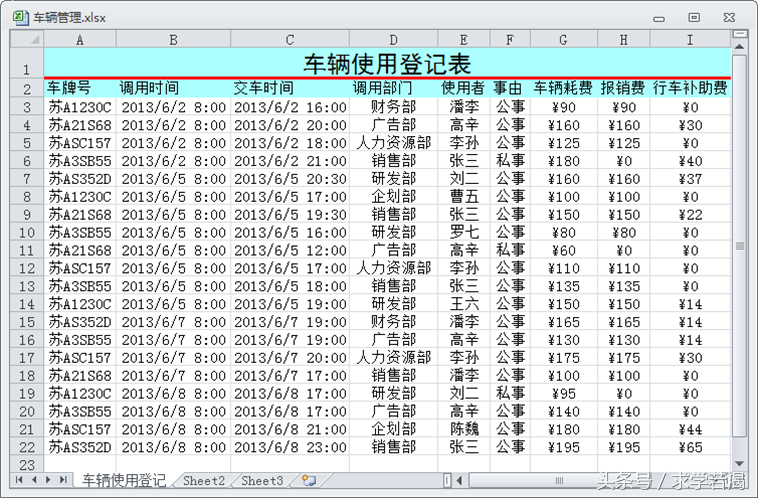
Task: Click 罗七 cell in row 10
Action: pyautogui.click(x=464, y=233)
